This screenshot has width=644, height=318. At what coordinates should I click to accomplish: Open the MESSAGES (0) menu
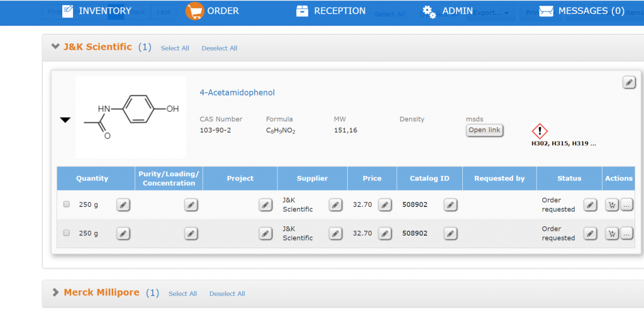coord(582,11)
